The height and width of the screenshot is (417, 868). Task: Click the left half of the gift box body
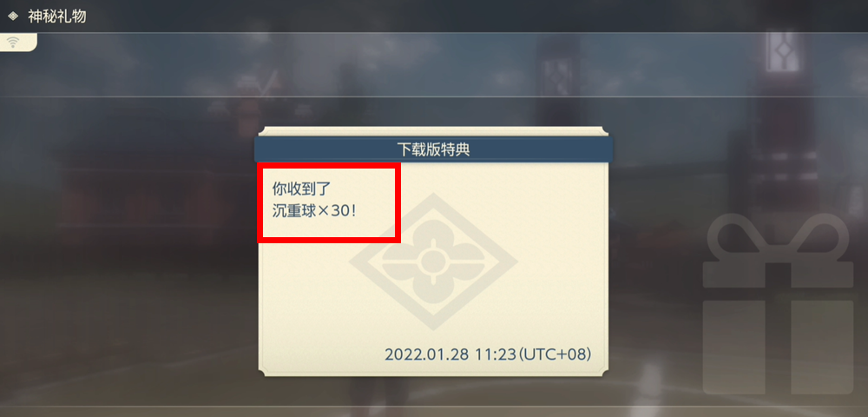734,347
